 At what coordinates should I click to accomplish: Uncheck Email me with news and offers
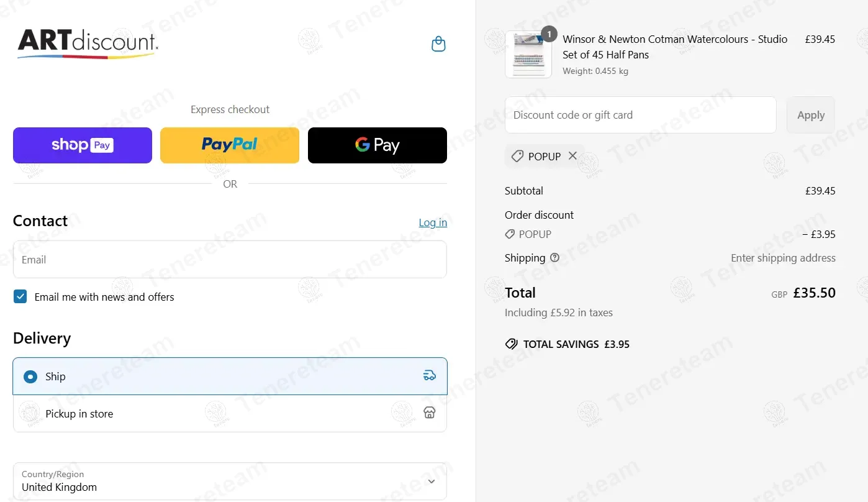pos(20,296)
